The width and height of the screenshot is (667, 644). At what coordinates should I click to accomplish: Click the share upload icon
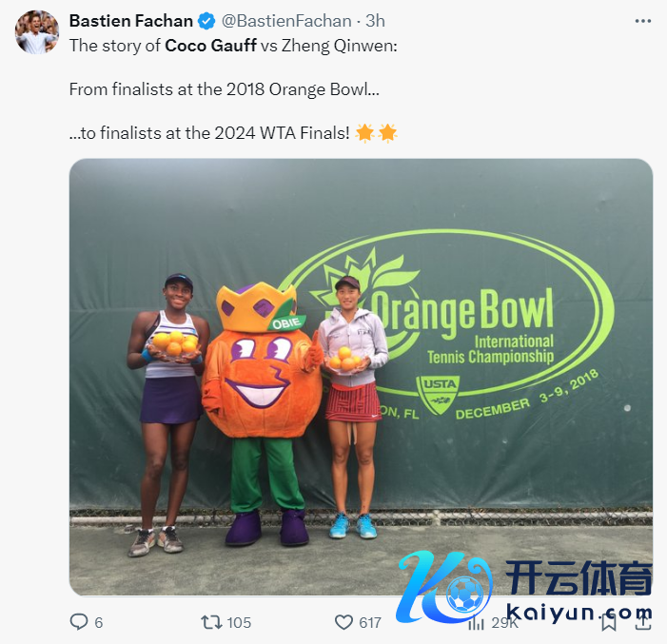pos(643,623)
